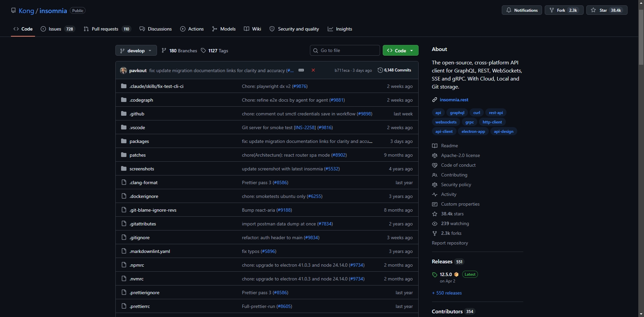644x317 pixels.
Task: Click the green tag icon for release 12.5.0
Action: click(x=435, y=275)
